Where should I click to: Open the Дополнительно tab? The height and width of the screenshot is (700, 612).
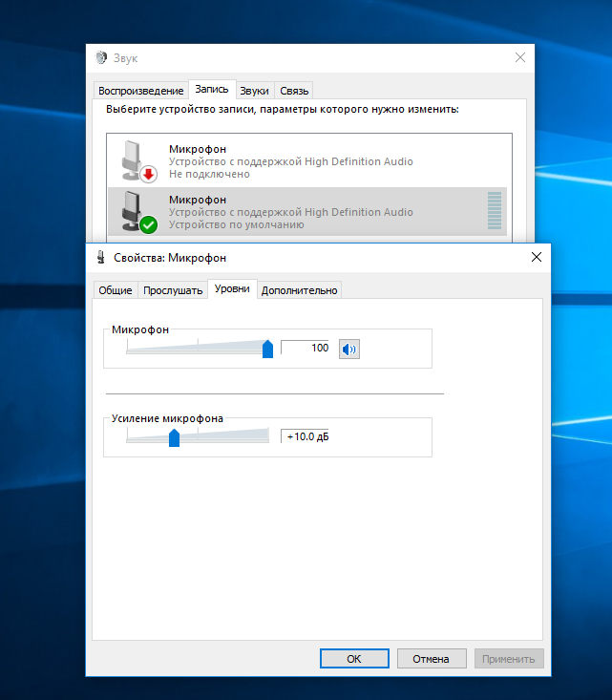[x=299, y=290]
